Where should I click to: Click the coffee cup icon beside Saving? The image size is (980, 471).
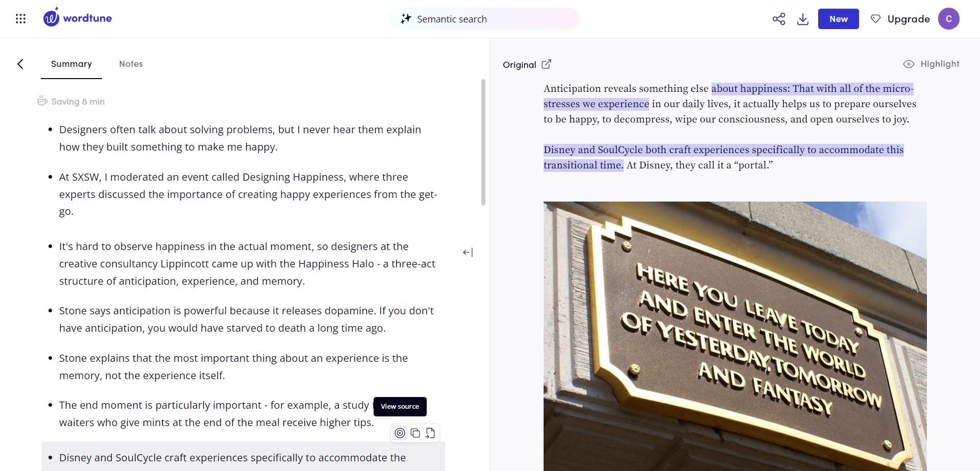click(x=42, y=101)
